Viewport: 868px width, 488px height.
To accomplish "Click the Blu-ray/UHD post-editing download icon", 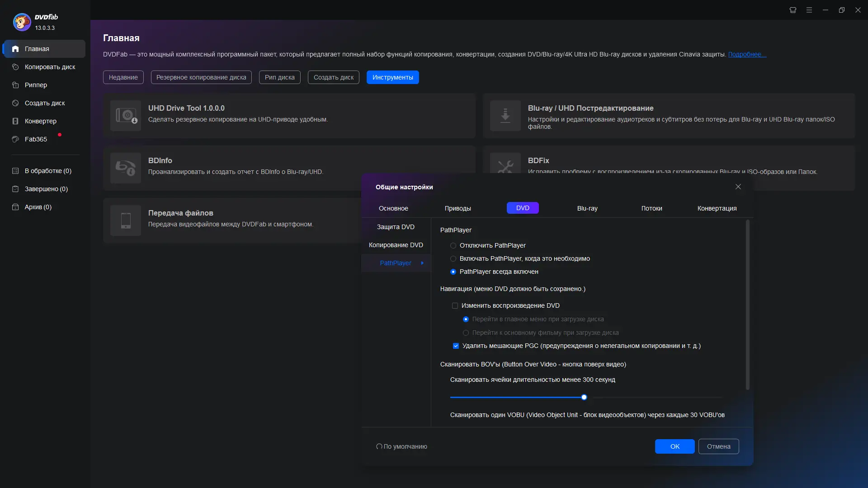I will click(x=505, y=116).
